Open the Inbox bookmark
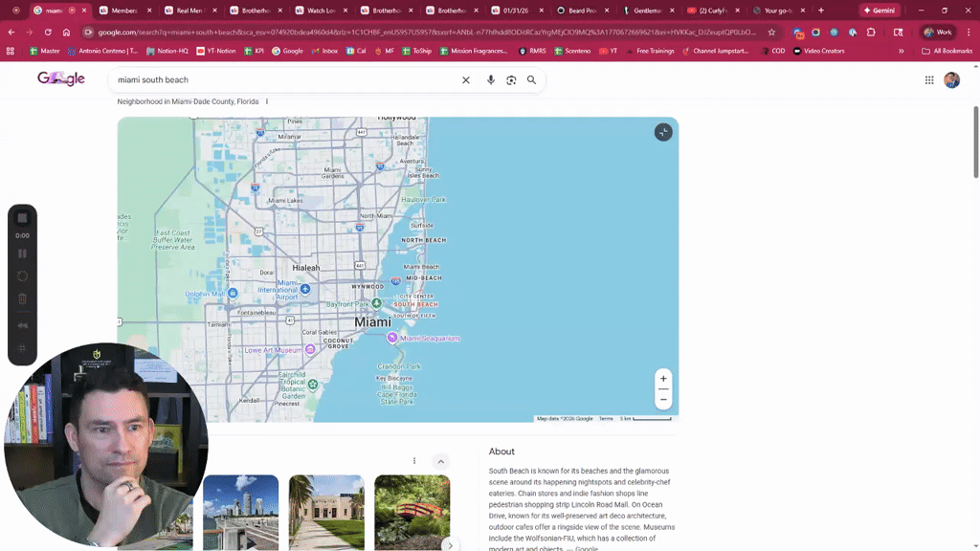This screenshot has height=551, width=980. point(324,52)
